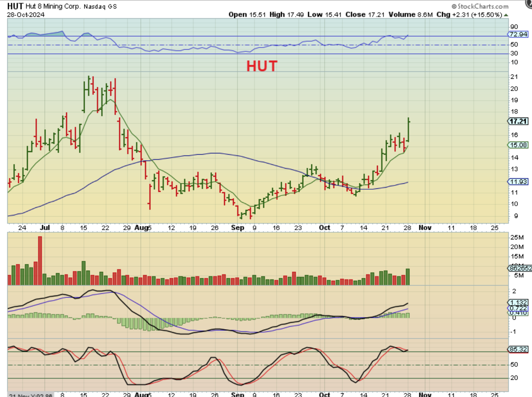Click the 14 price level label
Viewport: 532px width, 397px height.
pos(514,158)
